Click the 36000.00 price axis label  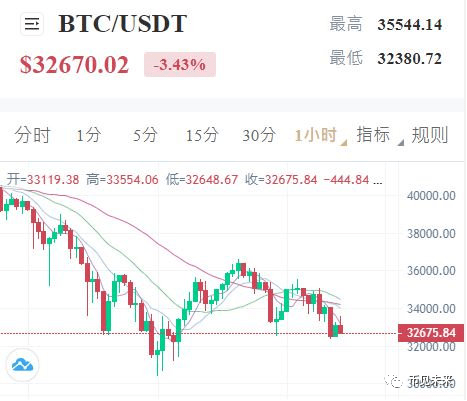point(431,271)
